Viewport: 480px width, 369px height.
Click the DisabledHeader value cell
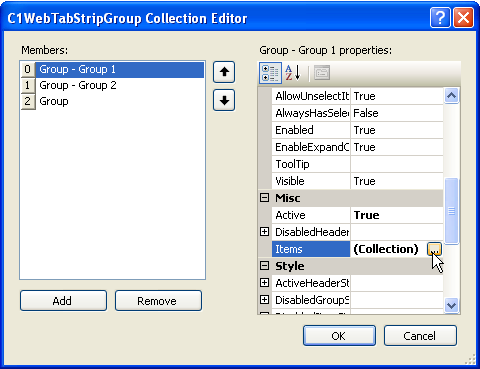(397, 232)
